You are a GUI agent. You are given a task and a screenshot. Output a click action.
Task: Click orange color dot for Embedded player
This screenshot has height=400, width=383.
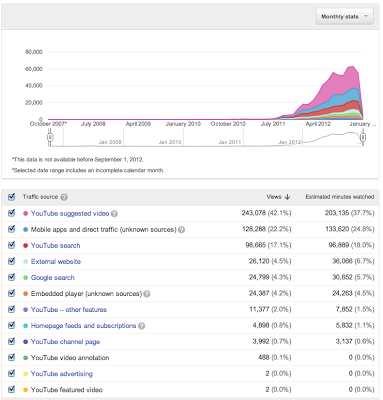click(25, 294)
